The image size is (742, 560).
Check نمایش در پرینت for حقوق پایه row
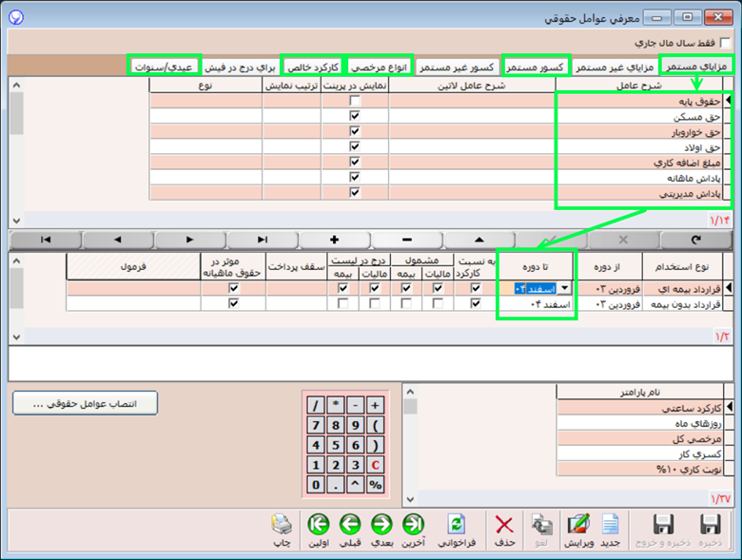click(355, 100)
